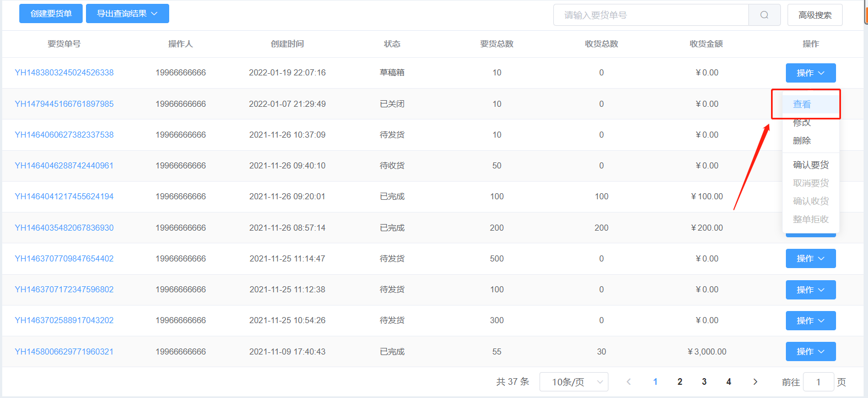This screenshot has width=868, height=398.
Task: Select 确认收货 in the action menu
Action: pos(811,201)
